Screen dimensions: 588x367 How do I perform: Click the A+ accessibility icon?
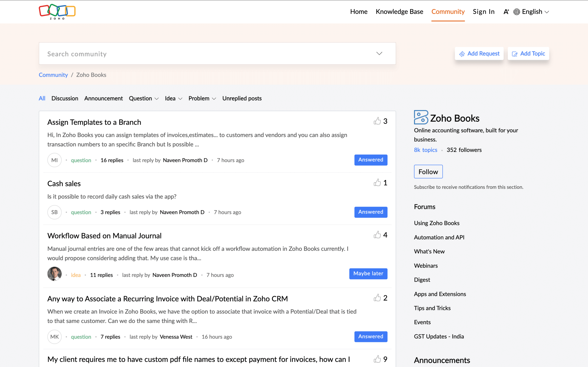(506, 11)
